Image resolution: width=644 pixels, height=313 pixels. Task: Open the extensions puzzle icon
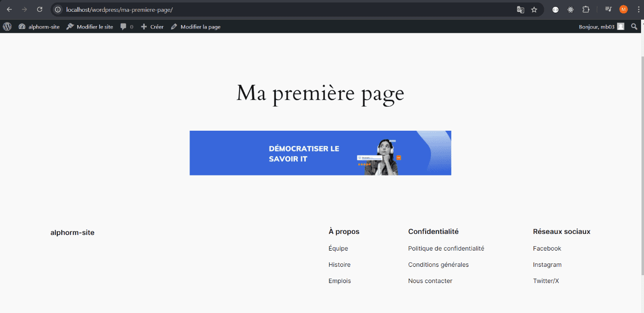tap(586, 9)
